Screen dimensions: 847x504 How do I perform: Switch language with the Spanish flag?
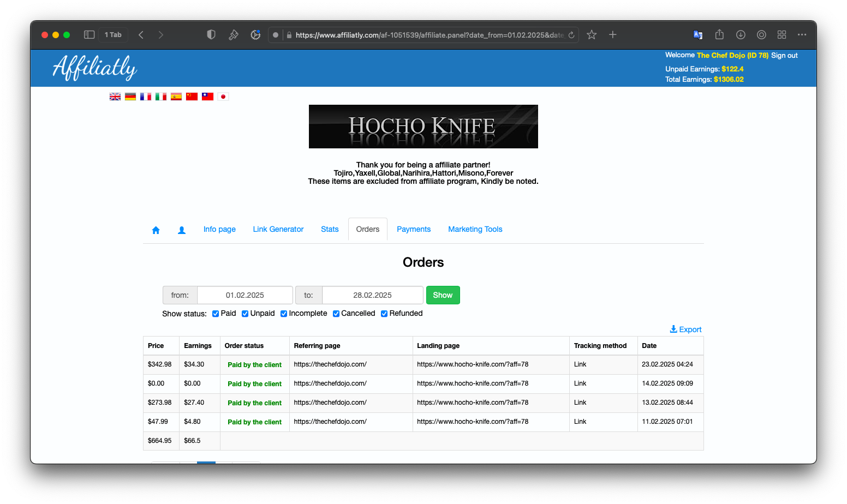pos(176,97)
